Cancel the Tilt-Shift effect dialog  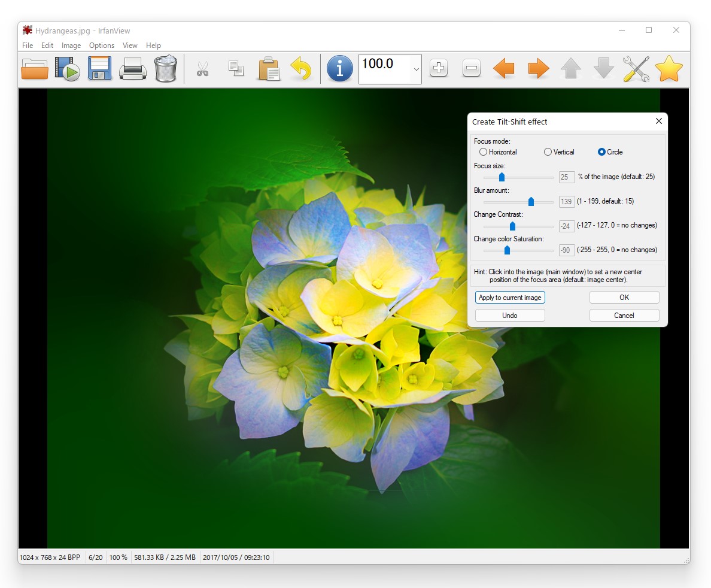624,316
